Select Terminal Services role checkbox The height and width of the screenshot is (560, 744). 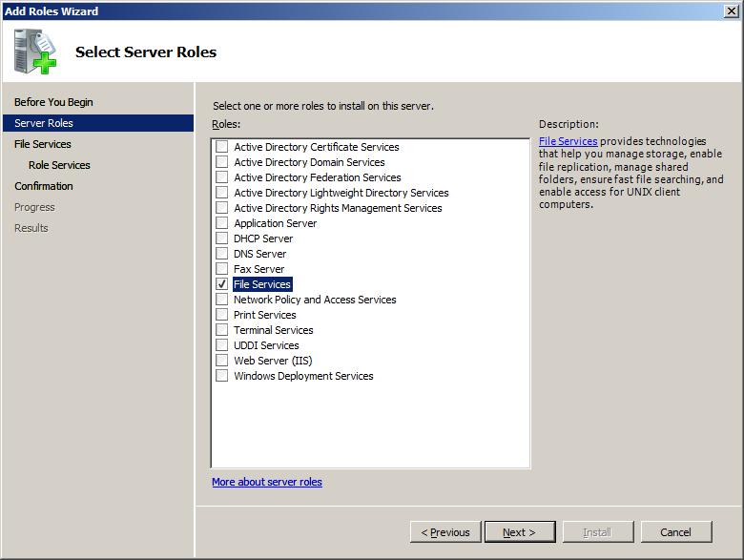click(221, 330)
